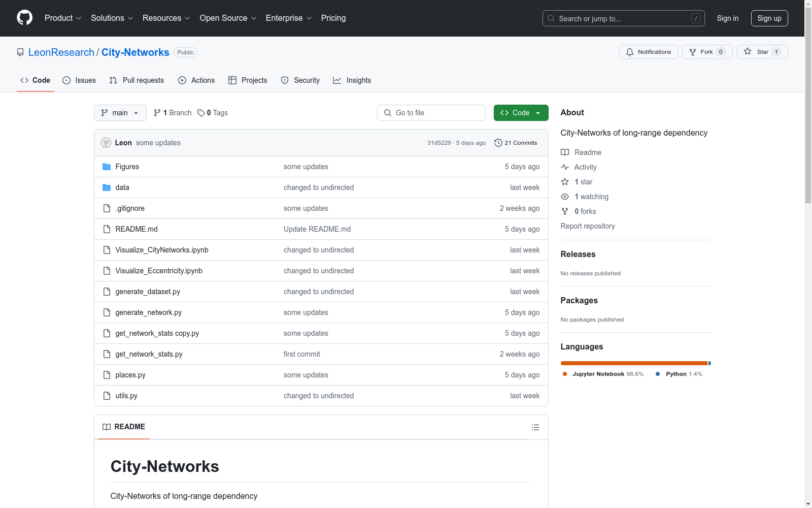812x508 pixels.
Task: Open the Packages section heading
Action: 579,300
